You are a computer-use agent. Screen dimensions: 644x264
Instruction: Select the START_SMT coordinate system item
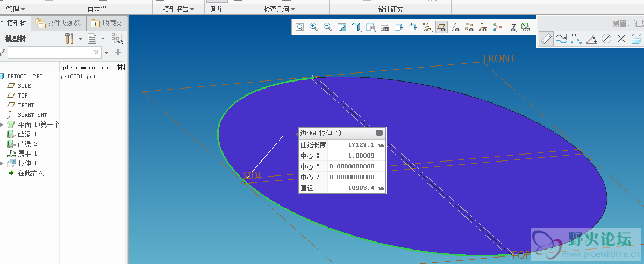point(32,115)
